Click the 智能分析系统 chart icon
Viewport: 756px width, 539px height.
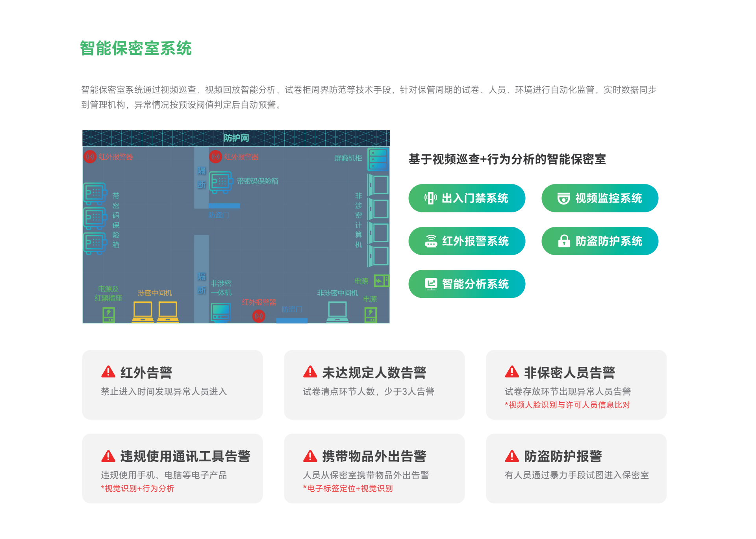431,284
